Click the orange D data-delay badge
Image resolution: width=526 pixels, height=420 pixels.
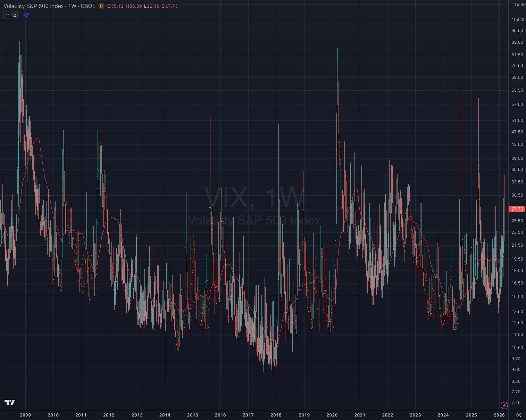pyautogui.click(x=101, y=6)
